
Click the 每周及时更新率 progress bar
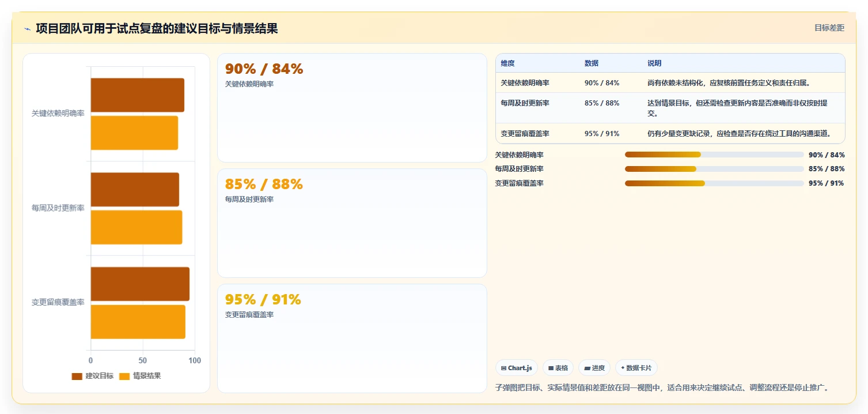(x=714, y=169)
